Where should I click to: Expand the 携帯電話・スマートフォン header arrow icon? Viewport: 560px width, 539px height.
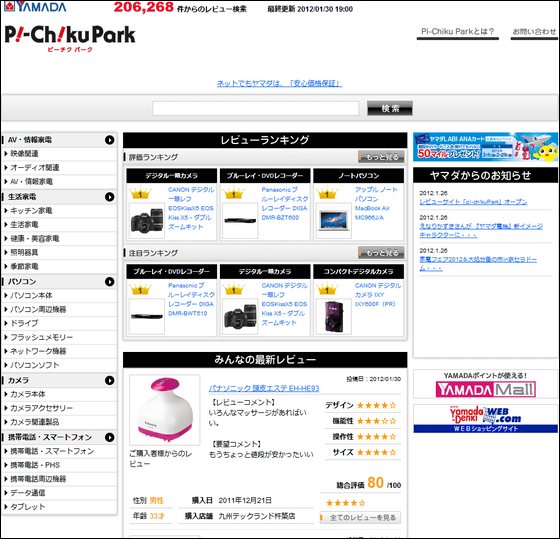point(110,437)
